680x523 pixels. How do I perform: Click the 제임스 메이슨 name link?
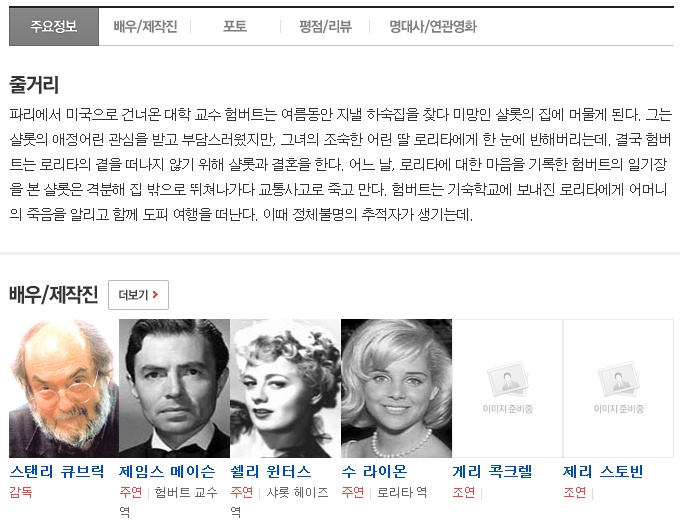(167, 472)
